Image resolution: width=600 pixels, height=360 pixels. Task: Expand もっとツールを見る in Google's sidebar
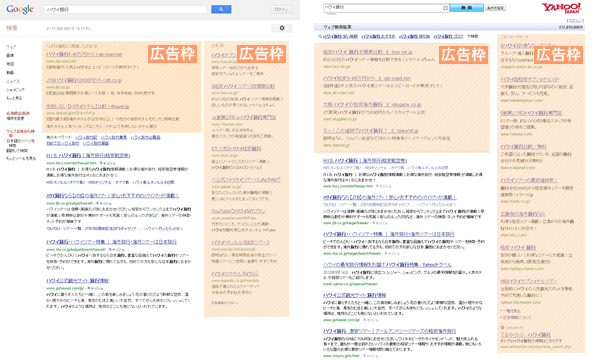point(21,158)
